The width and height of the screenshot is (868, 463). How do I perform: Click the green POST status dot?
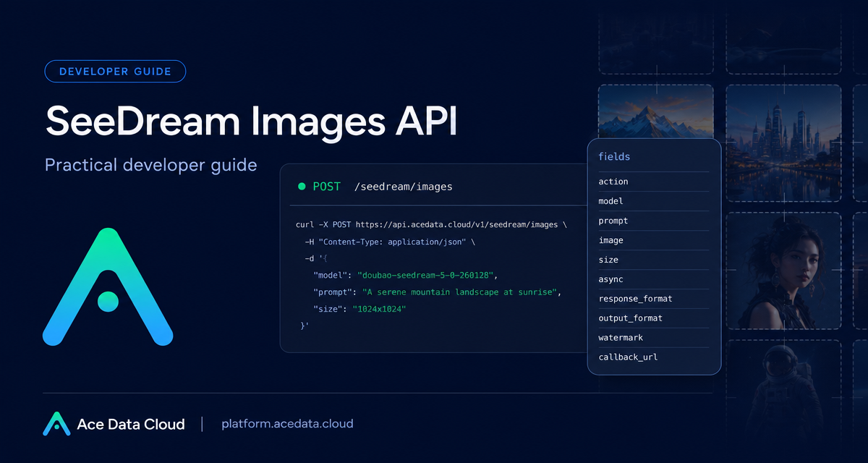(x=302, y=187)
